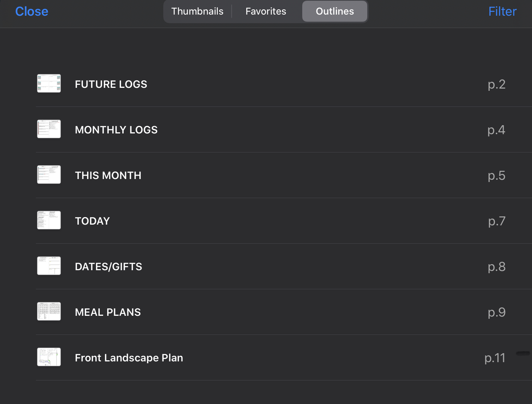The height and width of the screenshot is (404, 532).
Task: Open the Filter options
Action: [x=502, y=12]
